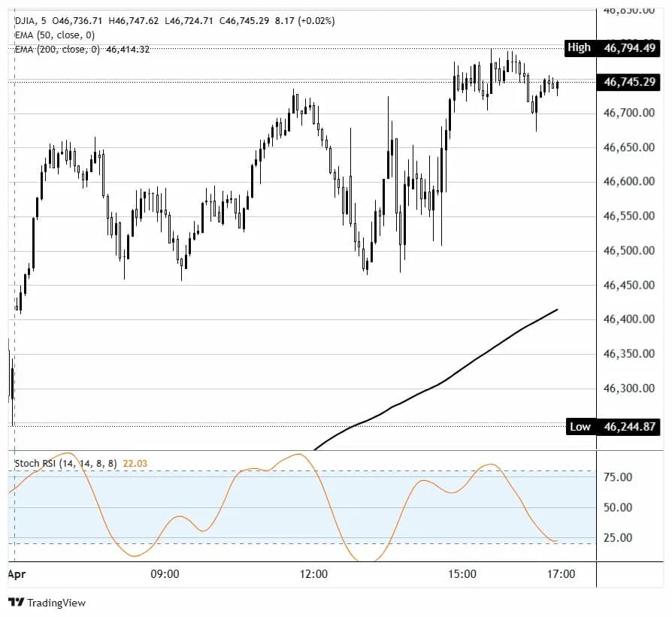Click the Stoch RSI value 22.03
Viewport: 672px width, 617px height.
click(x=135, y=464)
